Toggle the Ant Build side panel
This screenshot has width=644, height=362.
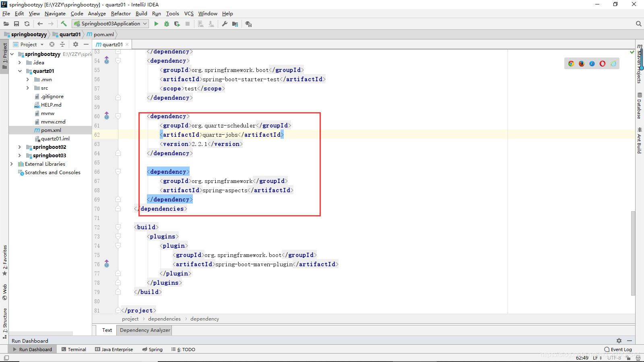click(x=640, y=140)
